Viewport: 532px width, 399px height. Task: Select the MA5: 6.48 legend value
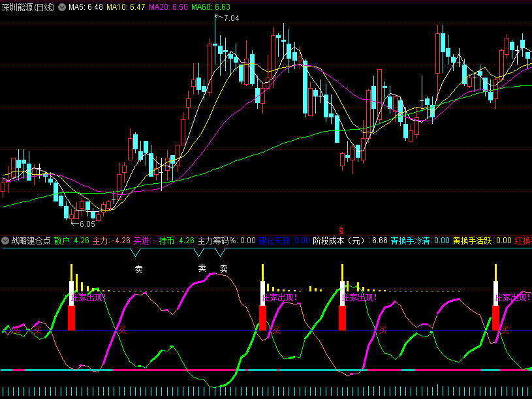pyautogui.click(x=86, y=7)
